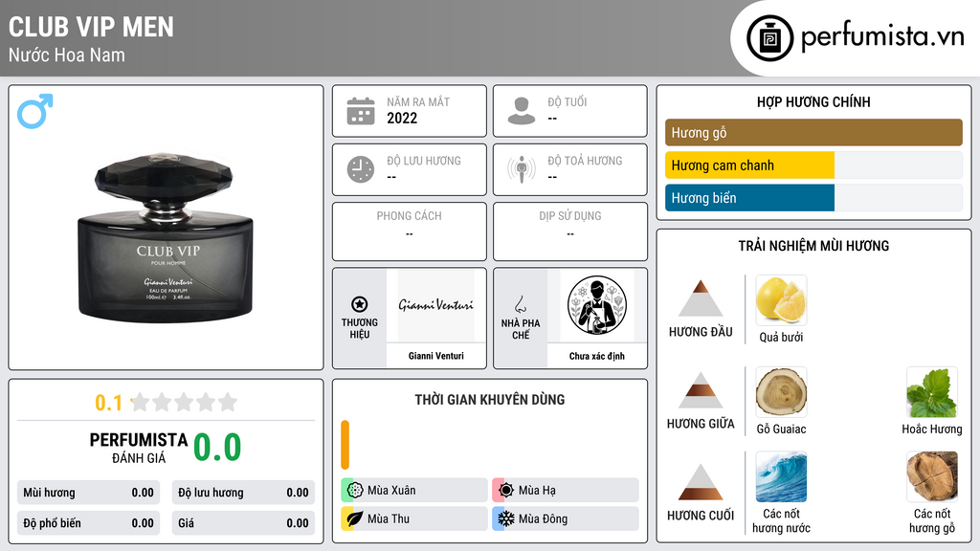Open the Gianni Venturi brand logo
The width and height of the screenshot is (980, 551).
(x=435, y=305)
